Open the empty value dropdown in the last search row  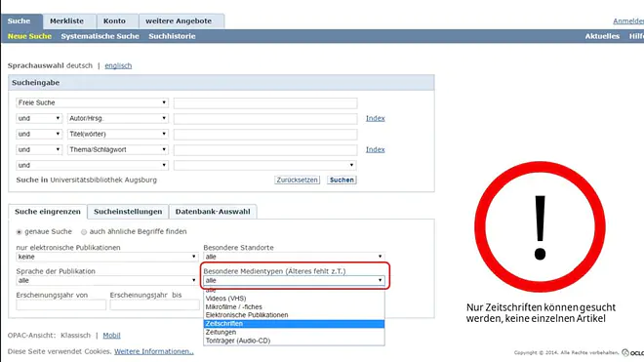[x=264, y=165]
